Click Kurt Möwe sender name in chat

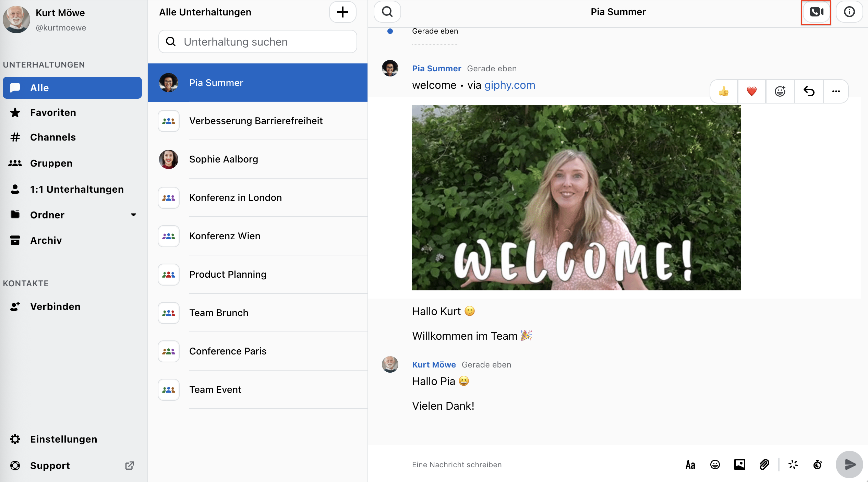(434, 365)
